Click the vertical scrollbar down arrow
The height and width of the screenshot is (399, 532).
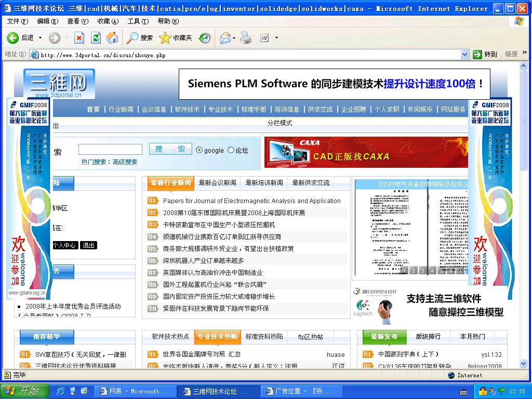523,363
